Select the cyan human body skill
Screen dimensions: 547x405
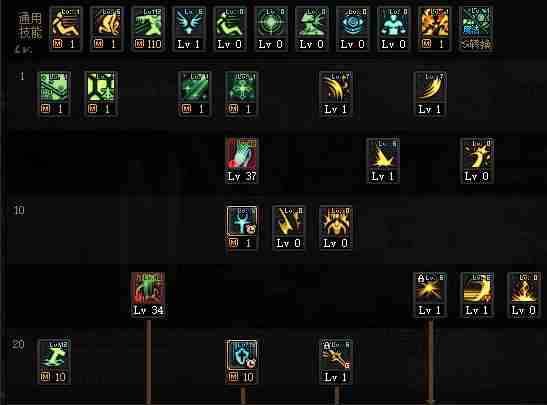coord(394,29)
